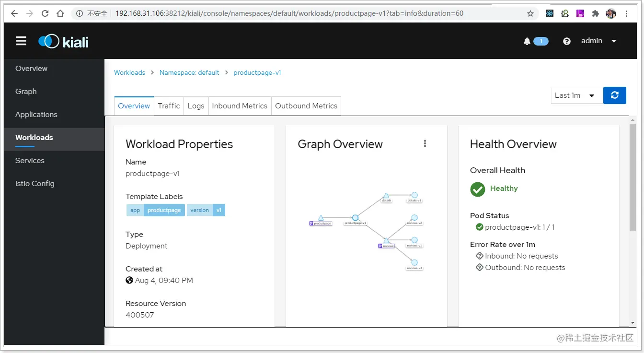Screen dimensions: 644x353
Task: Click reviews-v1 workload circle node
Action: [x=414, y=240]
